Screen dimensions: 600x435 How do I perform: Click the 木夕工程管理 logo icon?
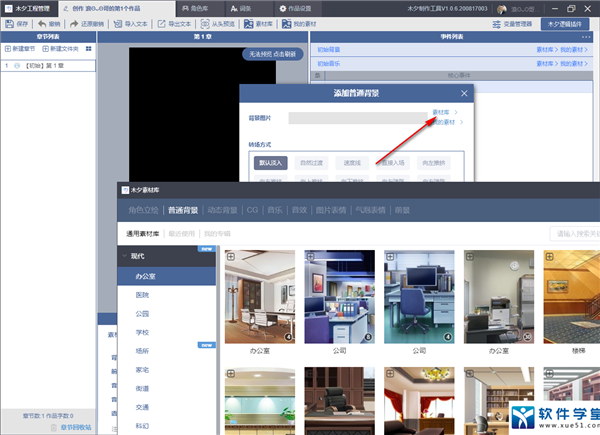pos(8,8)
